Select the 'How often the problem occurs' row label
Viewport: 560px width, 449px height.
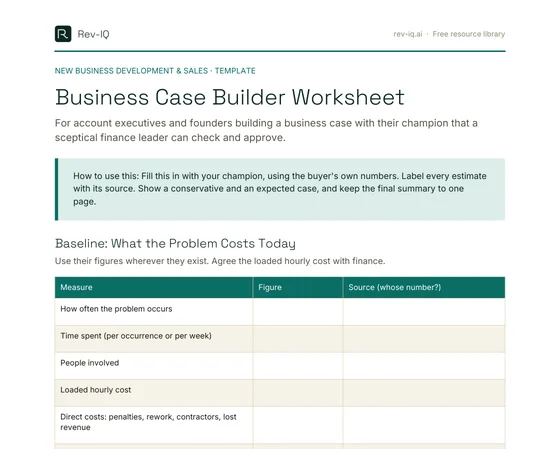pos(116,309)
